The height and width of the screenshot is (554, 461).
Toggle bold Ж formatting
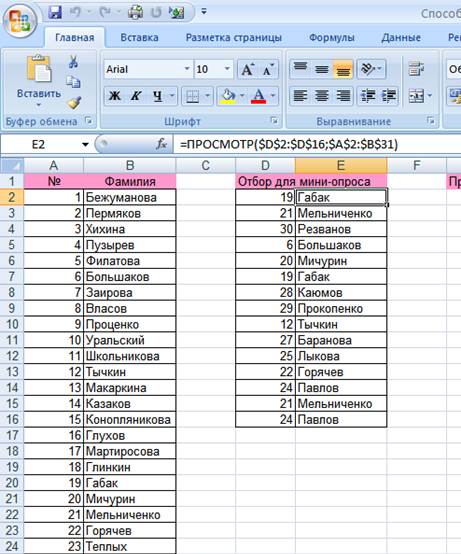tap(114, 96)
